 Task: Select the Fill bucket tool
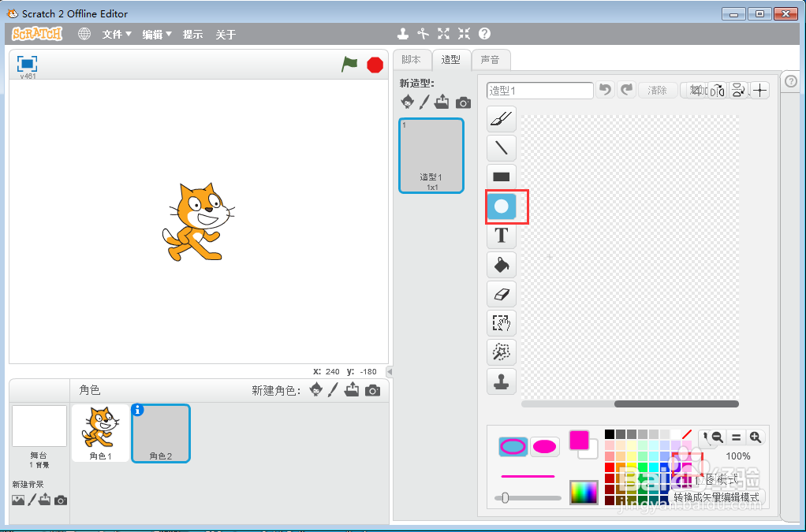(x=501, y=265)
